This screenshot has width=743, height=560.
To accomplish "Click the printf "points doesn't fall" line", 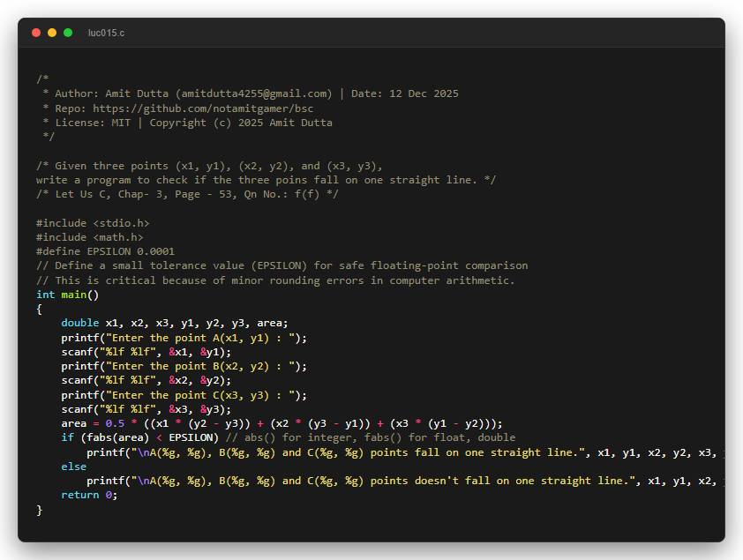I will [406, 481].
